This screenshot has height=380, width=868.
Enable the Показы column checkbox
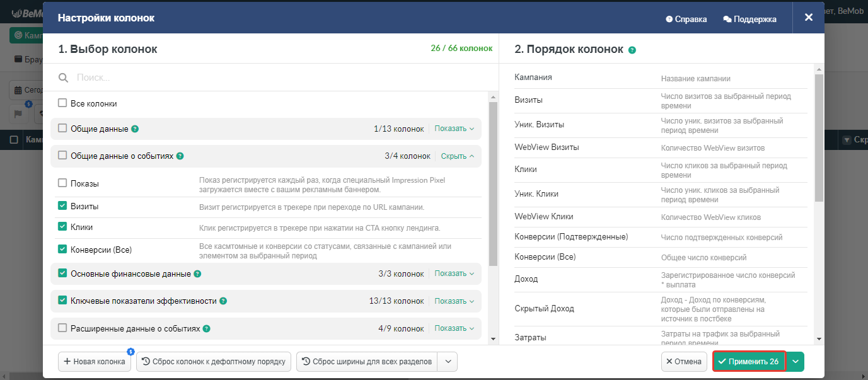tap(62, 183)
